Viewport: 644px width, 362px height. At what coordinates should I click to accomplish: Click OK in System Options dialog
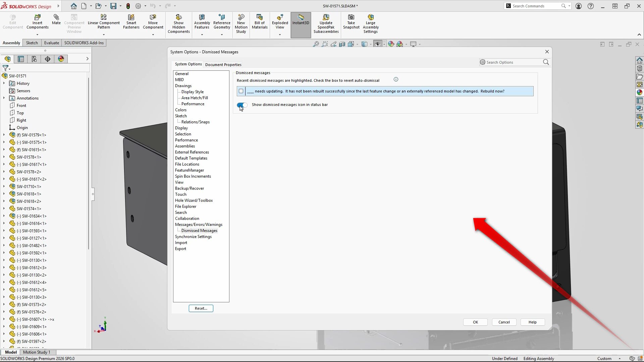(x=475, y=322)
